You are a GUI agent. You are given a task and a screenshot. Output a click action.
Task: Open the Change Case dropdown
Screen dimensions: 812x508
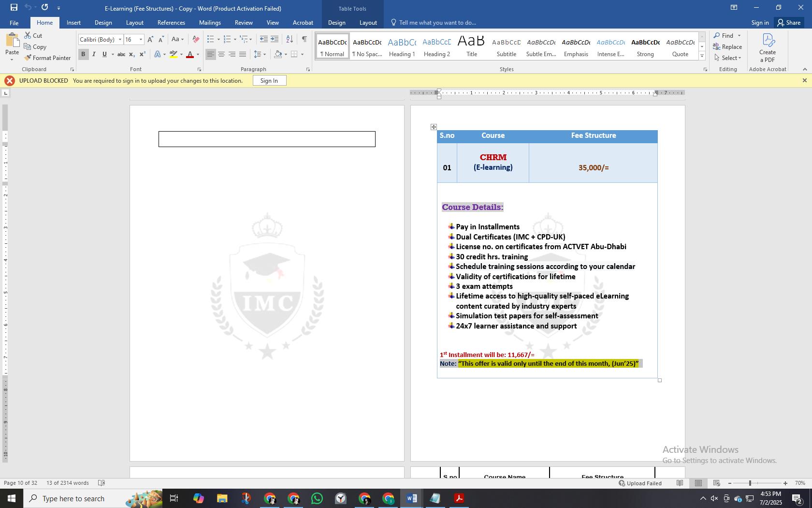coord(177,39)
